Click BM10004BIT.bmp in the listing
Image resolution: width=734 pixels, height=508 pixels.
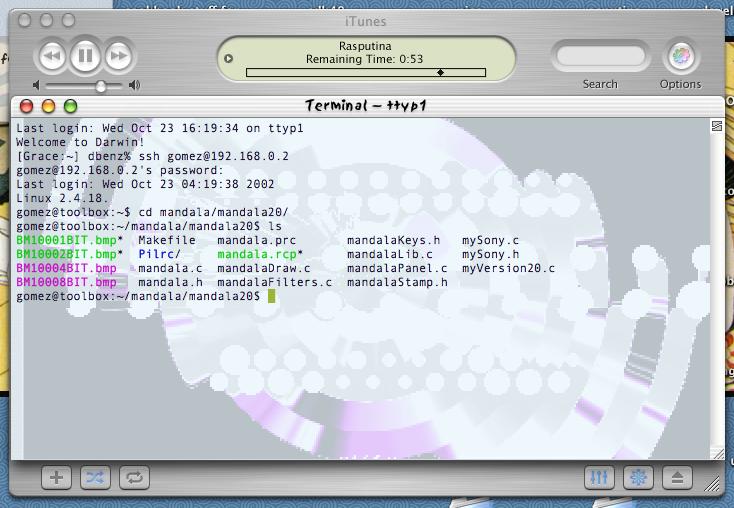(66, 268)
